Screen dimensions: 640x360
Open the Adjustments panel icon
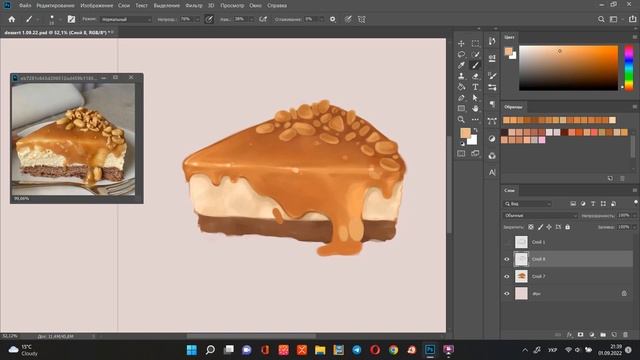(492, 139)
